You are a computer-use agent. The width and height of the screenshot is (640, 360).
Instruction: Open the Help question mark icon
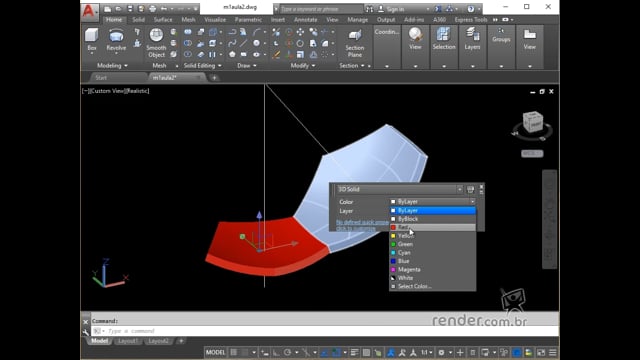coord(471,9)
